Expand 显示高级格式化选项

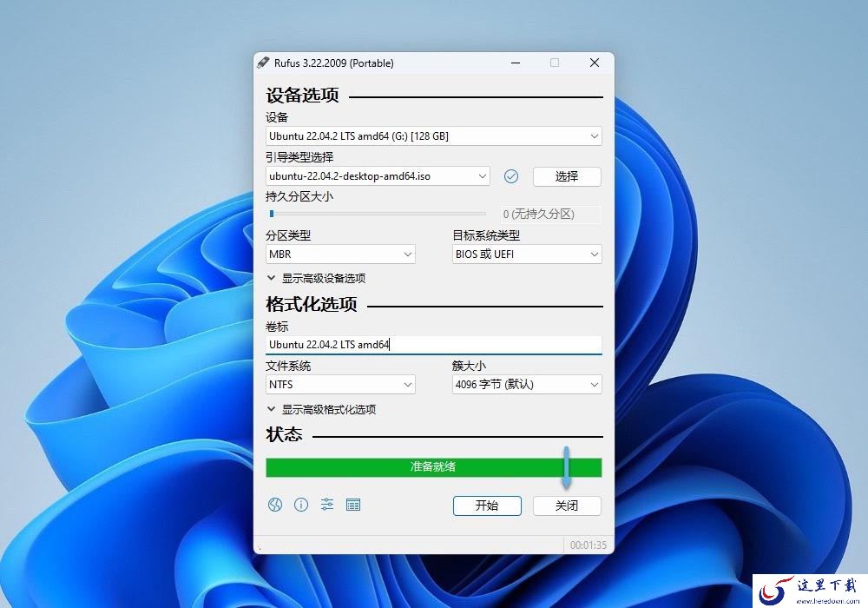[x=322, y=409]
